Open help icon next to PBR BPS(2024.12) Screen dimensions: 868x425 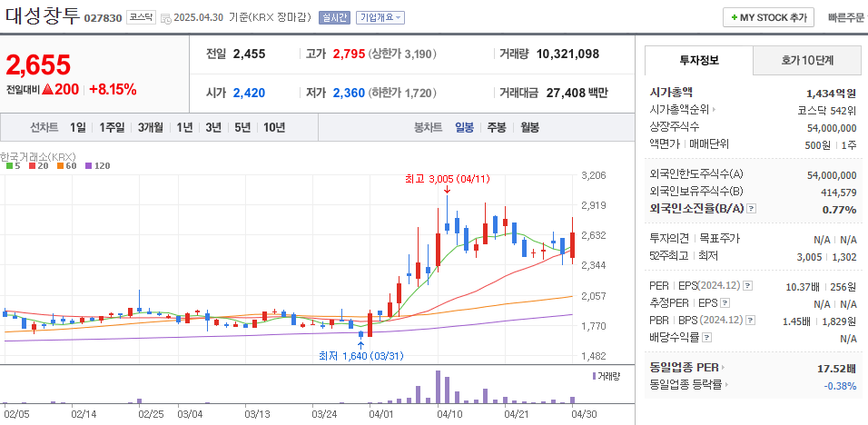click(x=750, y=321)
